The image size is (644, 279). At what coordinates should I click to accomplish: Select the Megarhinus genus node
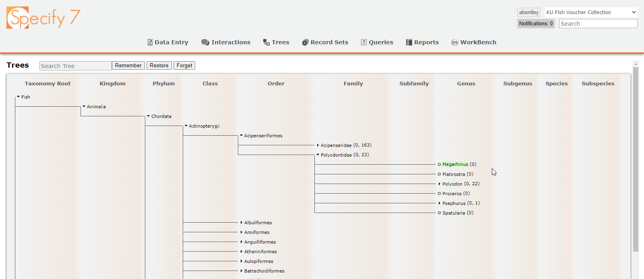pos(455,164)
